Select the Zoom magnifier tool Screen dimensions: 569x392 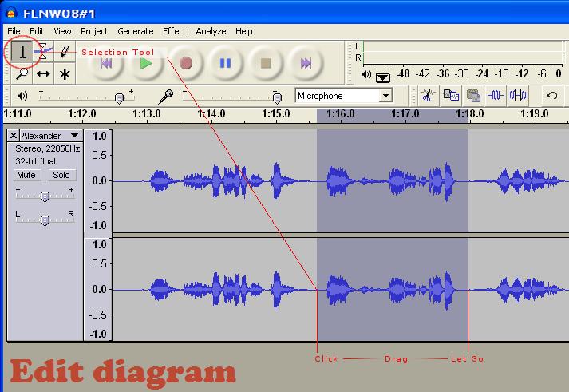pyautogui.click(x=23, y=73)
